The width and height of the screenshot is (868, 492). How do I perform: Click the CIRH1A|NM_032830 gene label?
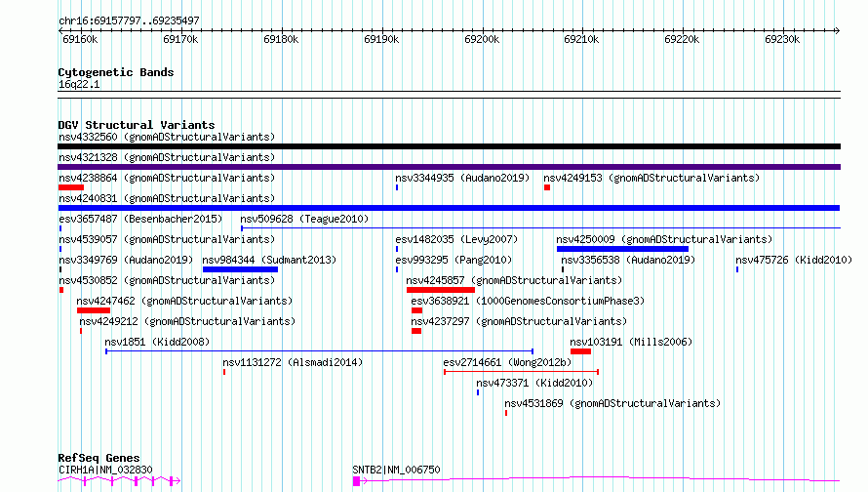click(x=105, y=470)
